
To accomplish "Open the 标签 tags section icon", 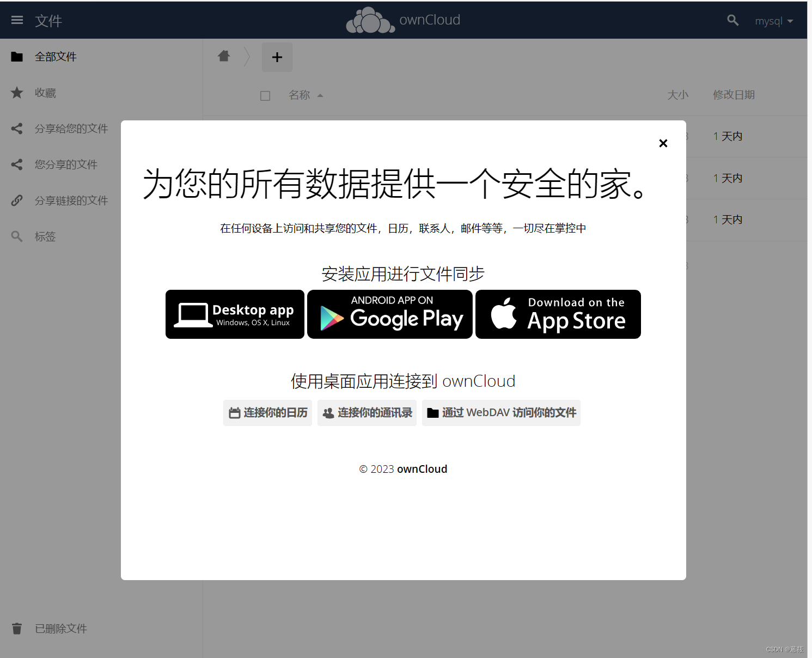I will coord(16,236).
